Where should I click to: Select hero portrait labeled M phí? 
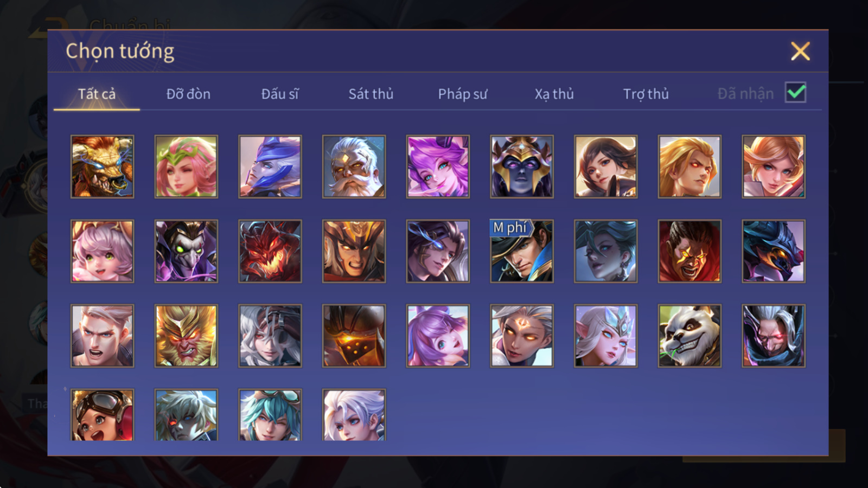522,251
